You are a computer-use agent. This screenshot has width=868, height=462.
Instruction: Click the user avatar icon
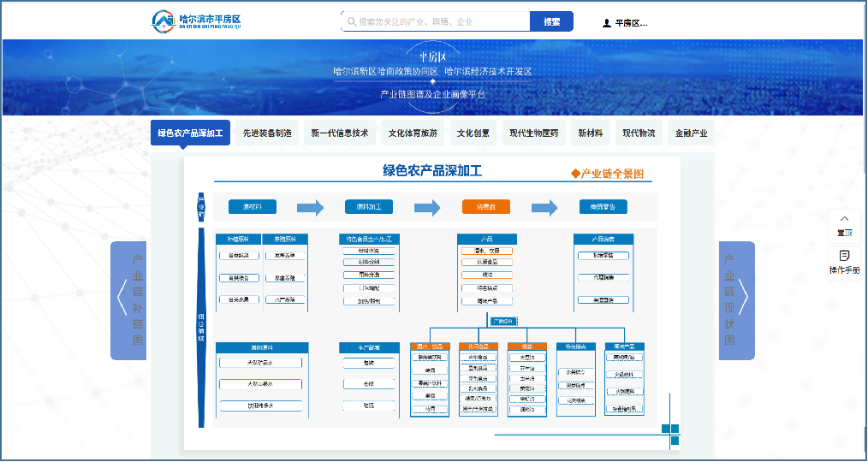[x=607, y=23]
